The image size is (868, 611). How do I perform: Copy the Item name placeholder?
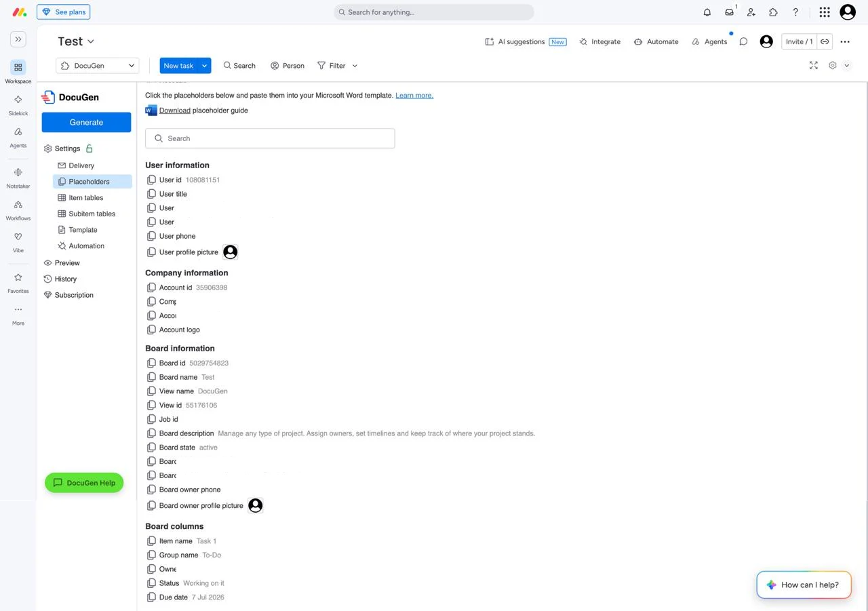coord(152,541)
